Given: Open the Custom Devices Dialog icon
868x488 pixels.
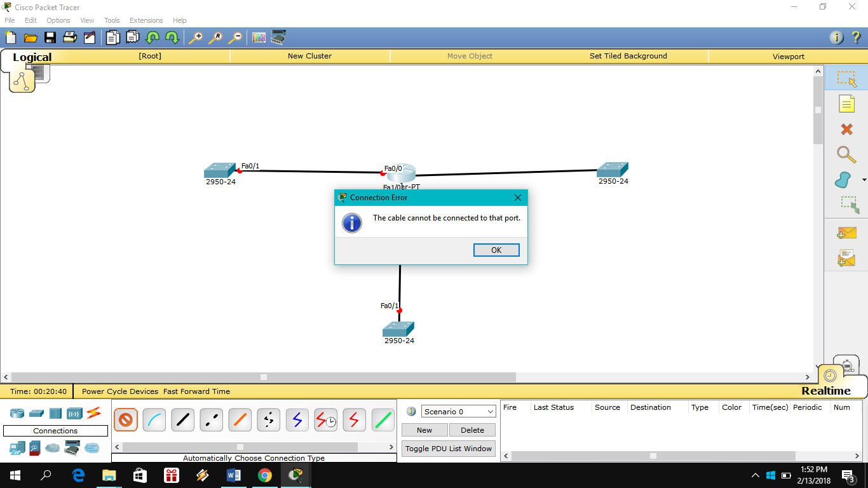Looking at the screenshot, I should coord(278,37).
